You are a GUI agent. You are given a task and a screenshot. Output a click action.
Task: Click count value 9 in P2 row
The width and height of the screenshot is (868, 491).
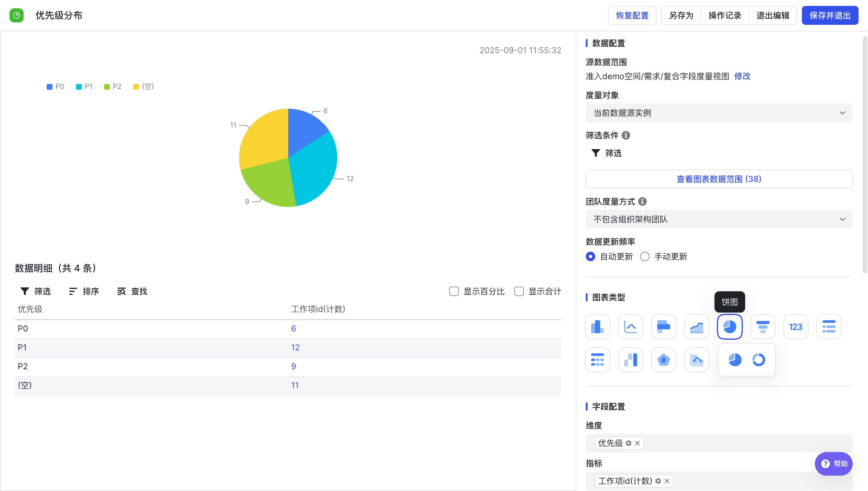coord(293,366)
